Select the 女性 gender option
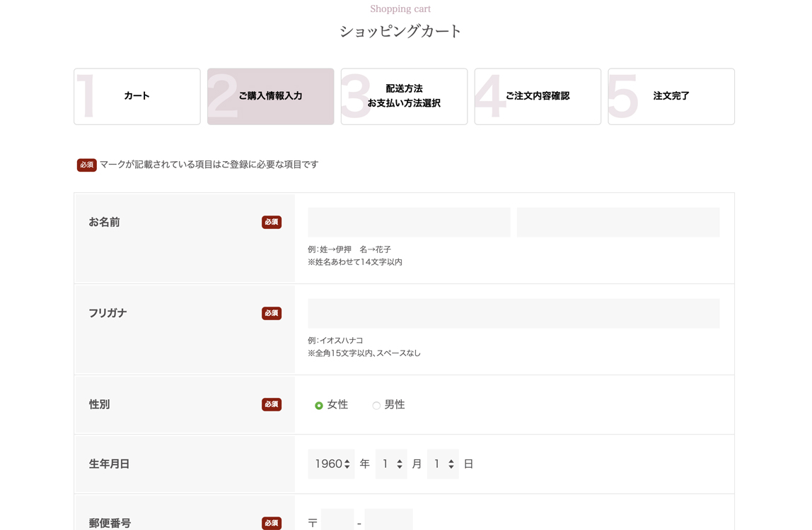This screenshot has height=530, width=812. click(318, 405)
